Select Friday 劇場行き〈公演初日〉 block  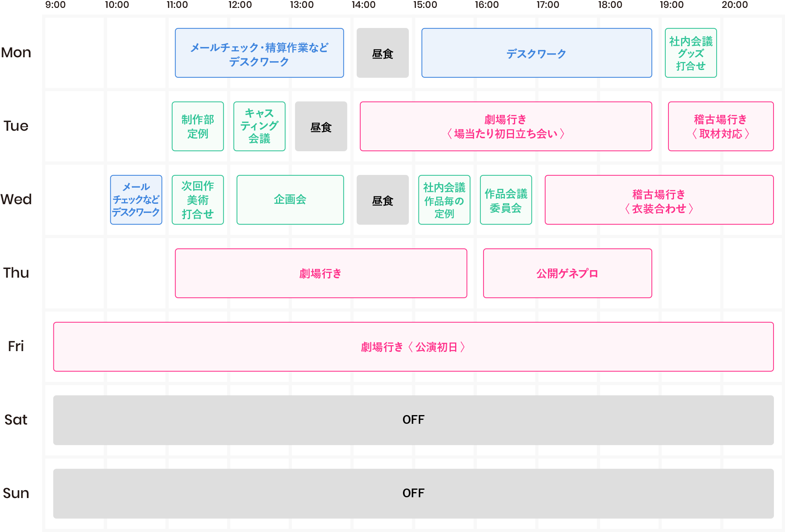(x=413, y=347)
